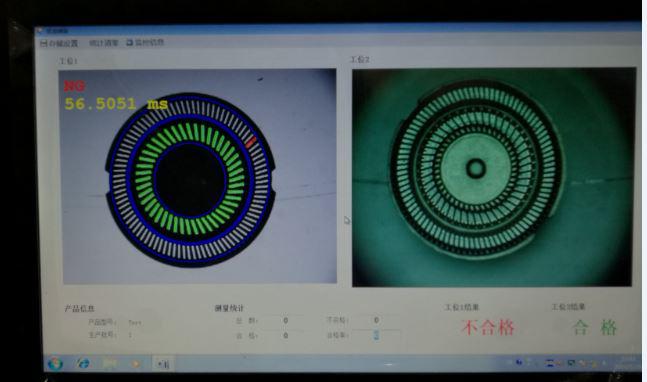Screen dimensions: 647x382
Task: Click the 不合格 count value field
Action: tap(376, 320)
